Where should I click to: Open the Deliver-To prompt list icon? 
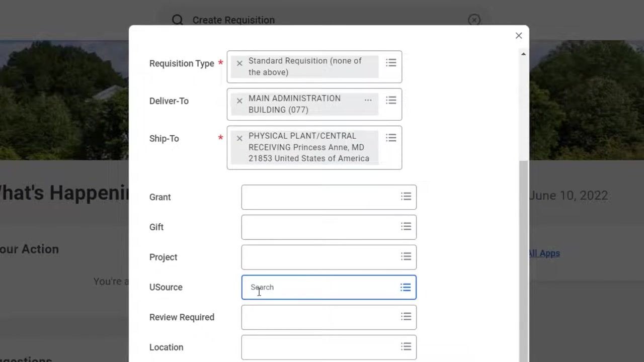(391, 101)
